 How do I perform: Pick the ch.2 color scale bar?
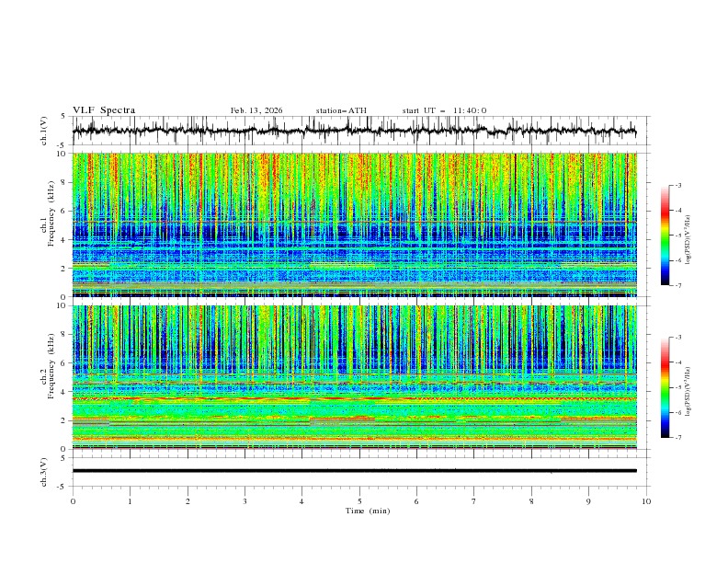(x=665, y=387)
